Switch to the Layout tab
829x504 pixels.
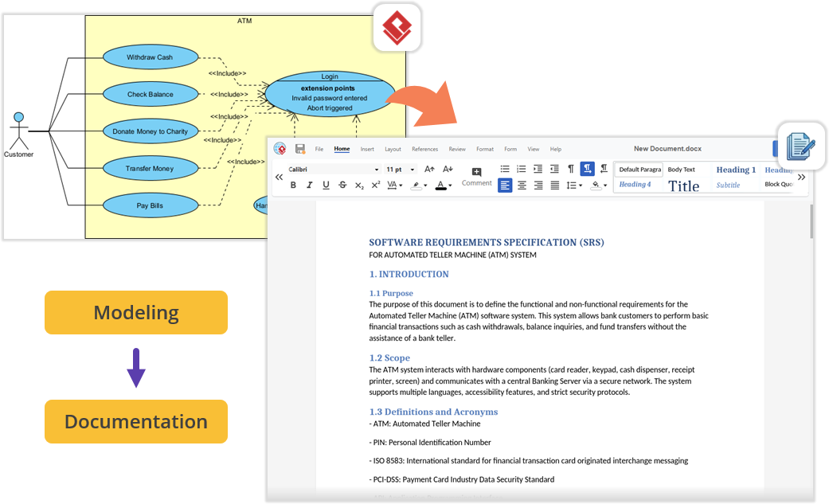393,149
